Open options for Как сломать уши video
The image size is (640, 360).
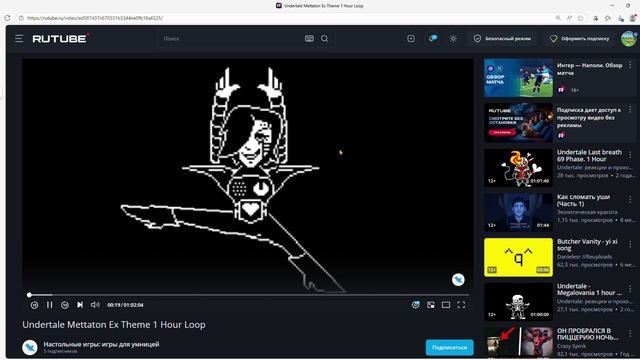click(x=630, y=199)
